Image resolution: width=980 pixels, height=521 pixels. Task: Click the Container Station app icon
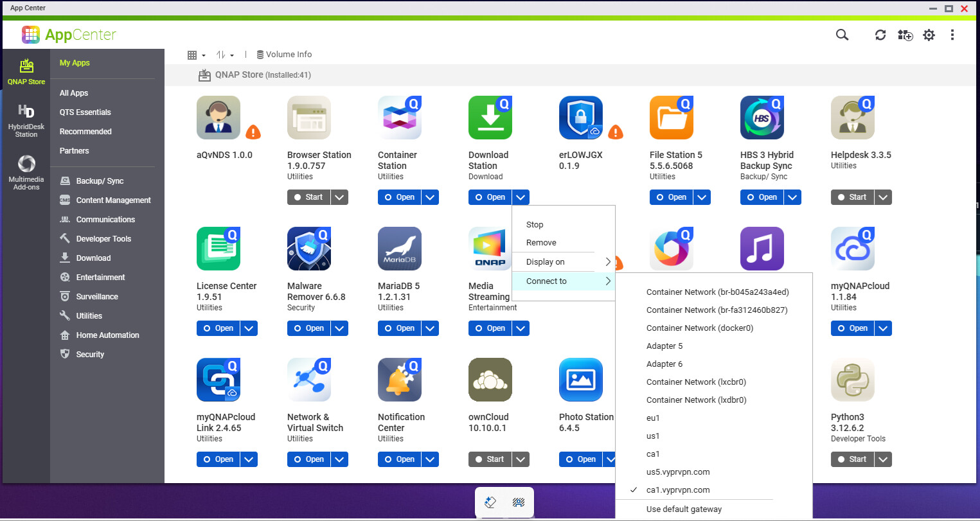tap(399, 118)
